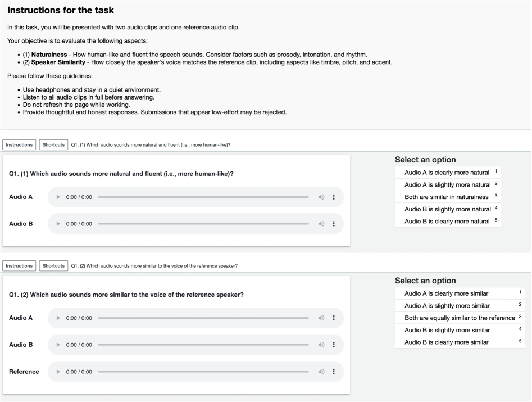Open more options for similarity Audio B

click(x=334, y=345)
